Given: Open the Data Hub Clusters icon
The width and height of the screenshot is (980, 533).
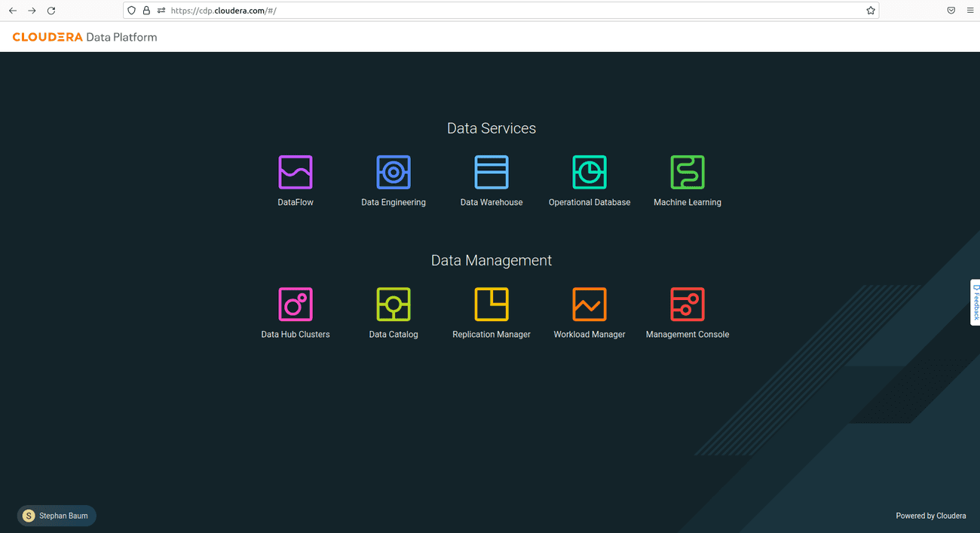Looking at the screenshot, I should (296, 305).
